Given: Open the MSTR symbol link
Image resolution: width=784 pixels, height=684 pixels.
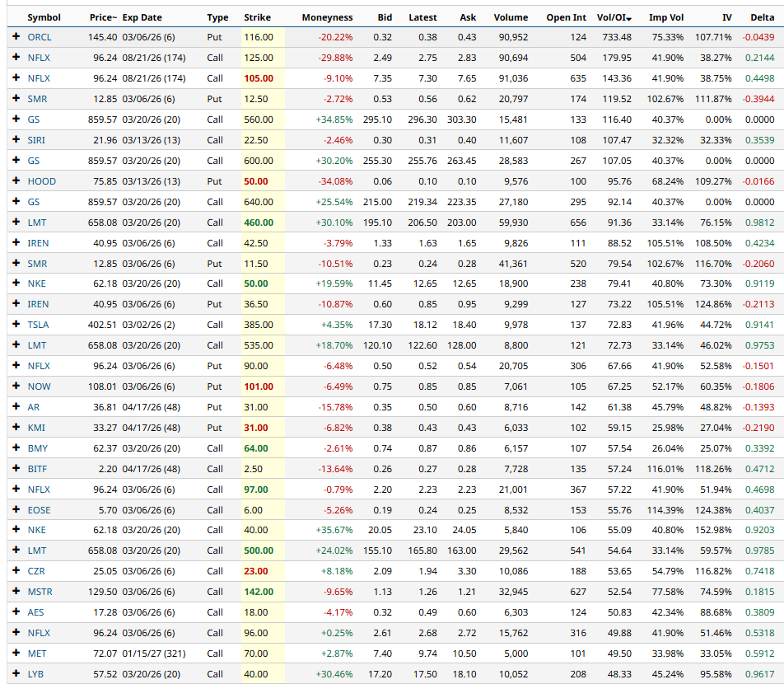Looking at the screenshot, I should coord(40,592).
